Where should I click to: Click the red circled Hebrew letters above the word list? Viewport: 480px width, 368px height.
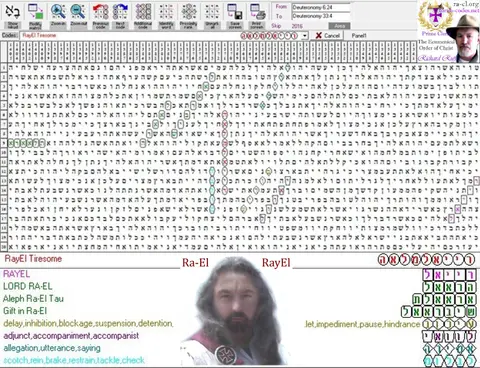click(x=426, y=260)
